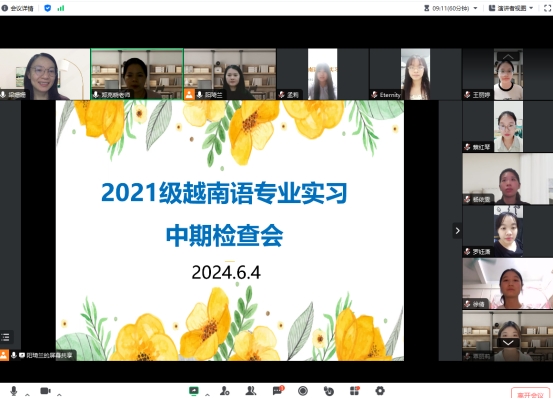The image size is (553, 399).
Task: Enter fullscreen with top-right icon
Action: [547, 8]
